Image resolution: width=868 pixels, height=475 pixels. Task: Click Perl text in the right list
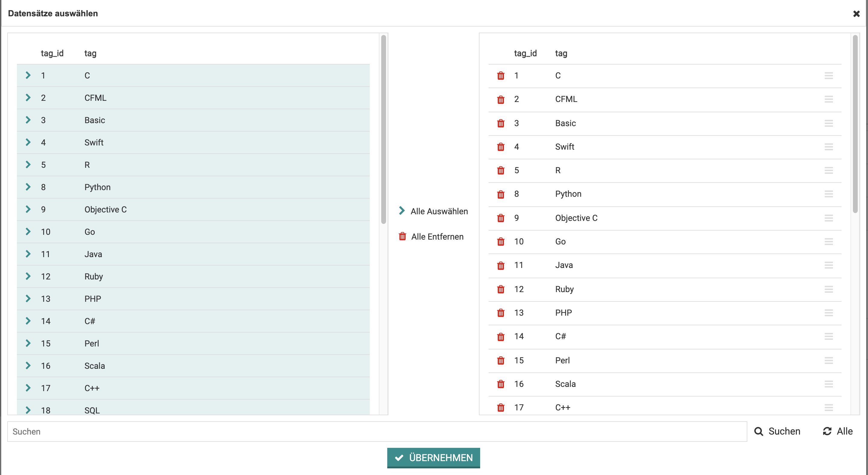coord(562,360)
